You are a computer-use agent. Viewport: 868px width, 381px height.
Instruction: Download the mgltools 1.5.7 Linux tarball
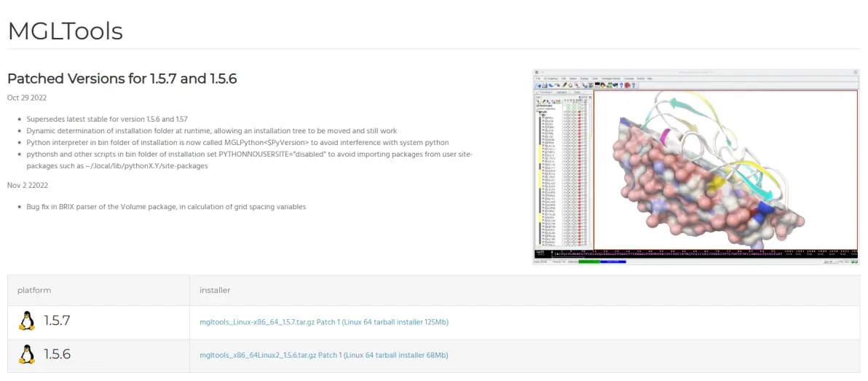click(323, 322)
